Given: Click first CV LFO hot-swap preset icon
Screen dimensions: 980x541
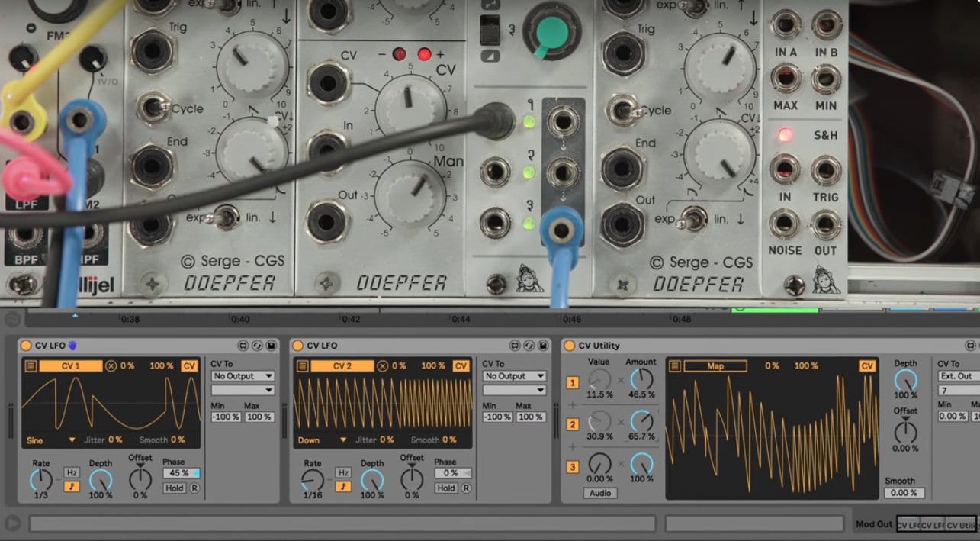Looking at the screenshot, I should [x=256, y=346].
